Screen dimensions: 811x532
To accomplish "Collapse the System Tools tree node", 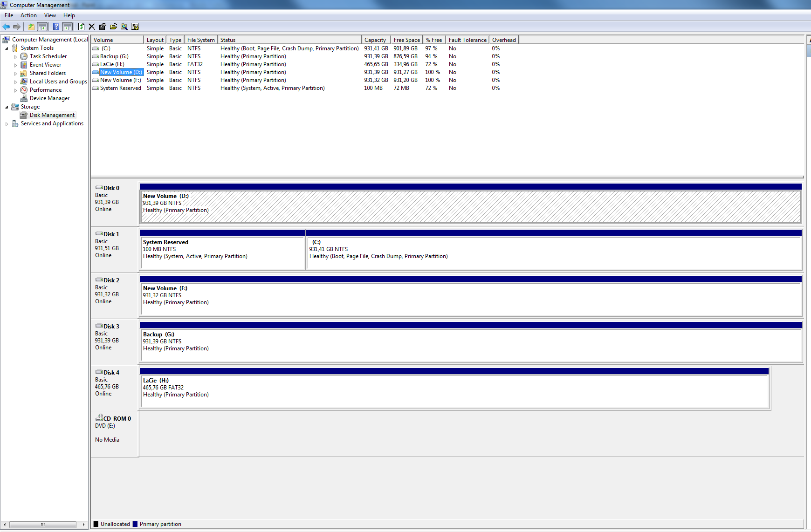I will click(x=7, y=48).
